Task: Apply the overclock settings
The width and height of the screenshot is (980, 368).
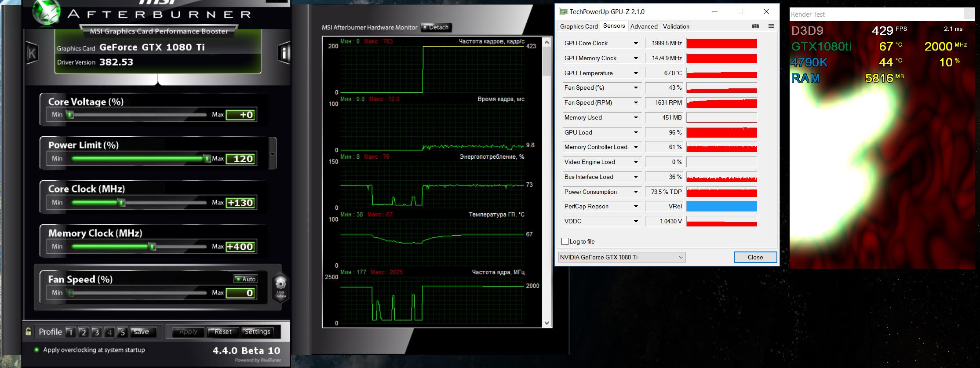Action: click(x=188, y=332)
